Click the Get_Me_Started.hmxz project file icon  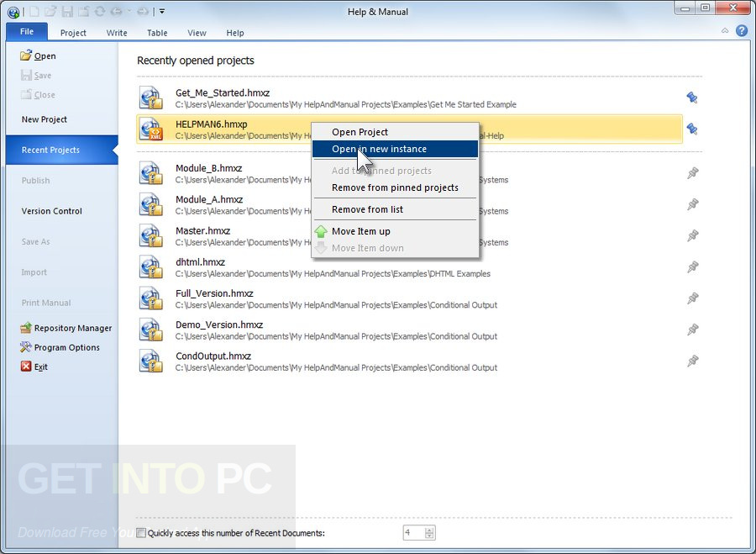pos(151,98)
